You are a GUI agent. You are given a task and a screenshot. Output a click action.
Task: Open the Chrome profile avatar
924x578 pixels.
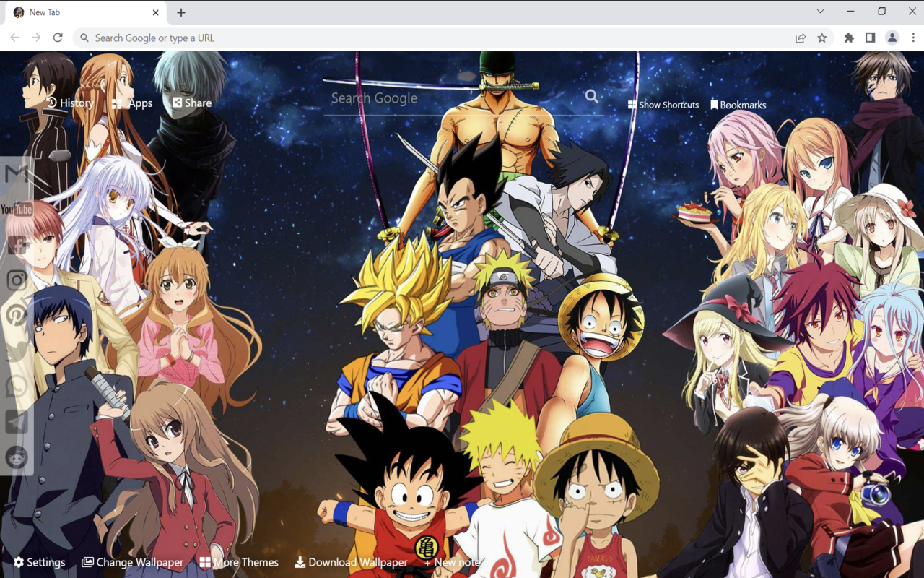tap(892, 38)
